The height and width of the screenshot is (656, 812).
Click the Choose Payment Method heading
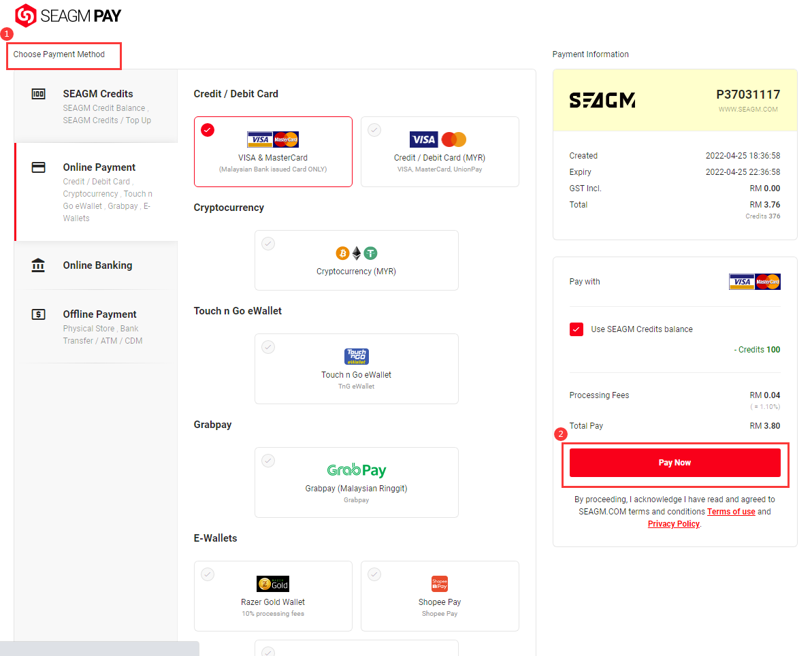click(59, 54)
